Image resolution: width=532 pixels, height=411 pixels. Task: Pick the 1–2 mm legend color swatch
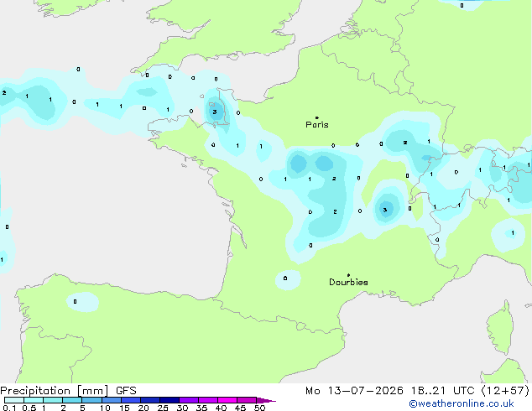53,400
